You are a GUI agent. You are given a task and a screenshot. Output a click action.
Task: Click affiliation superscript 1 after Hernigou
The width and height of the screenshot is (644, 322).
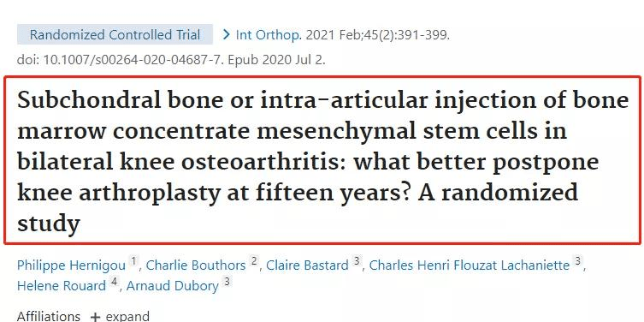point(133,260)
